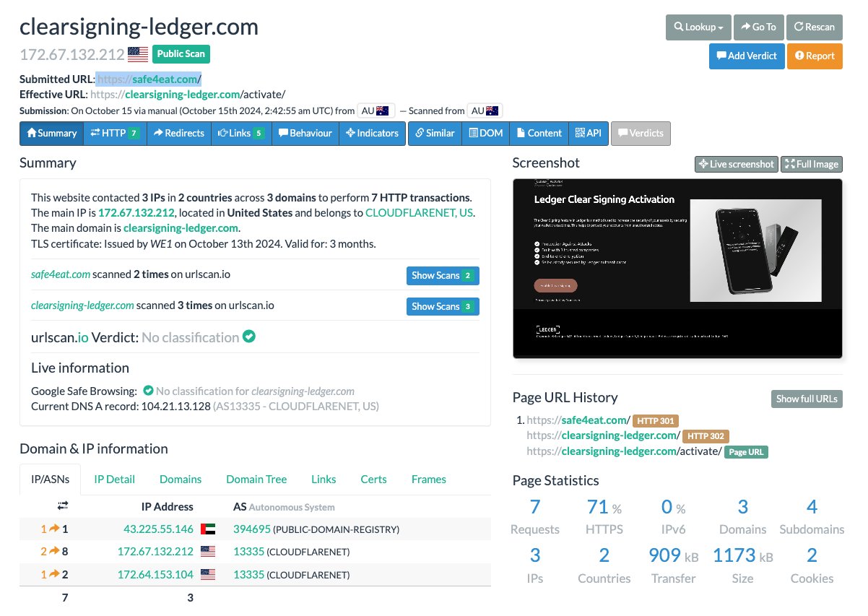Click the Go To button
This screenshot has width=868, height=616.
pyautogui.click(x=758, y=27)
